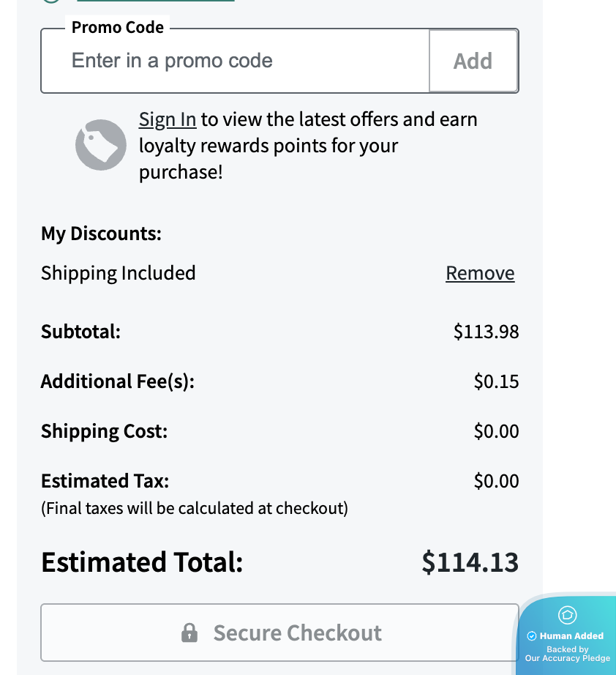
Task: Remove the Shipping Included discount
Action: [x=480, y=273]
